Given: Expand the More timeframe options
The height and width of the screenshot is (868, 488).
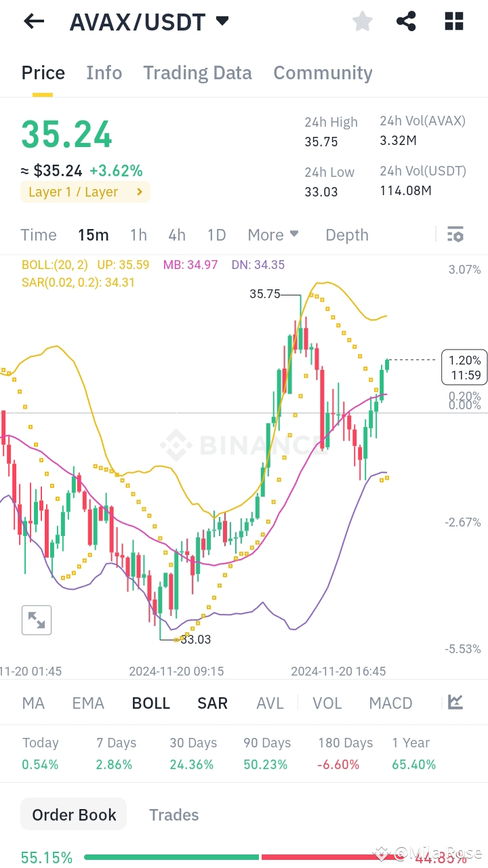Looking at the screenshot, I should [x=273, y=234].
